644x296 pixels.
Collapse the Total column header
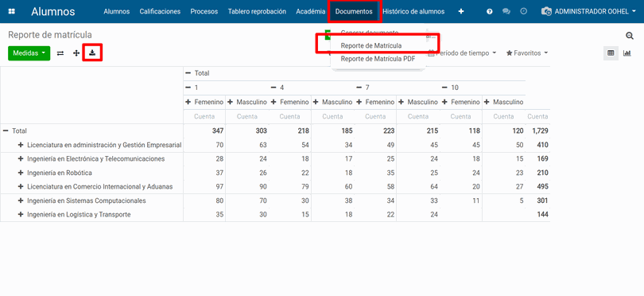188,73
